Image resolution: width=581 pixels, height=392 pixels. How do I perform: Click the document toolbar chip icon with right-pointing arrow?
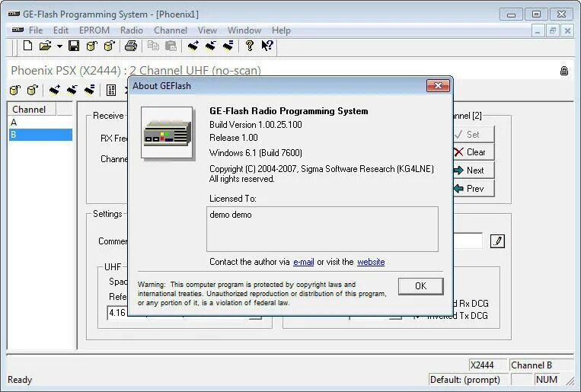click(55, 90)
